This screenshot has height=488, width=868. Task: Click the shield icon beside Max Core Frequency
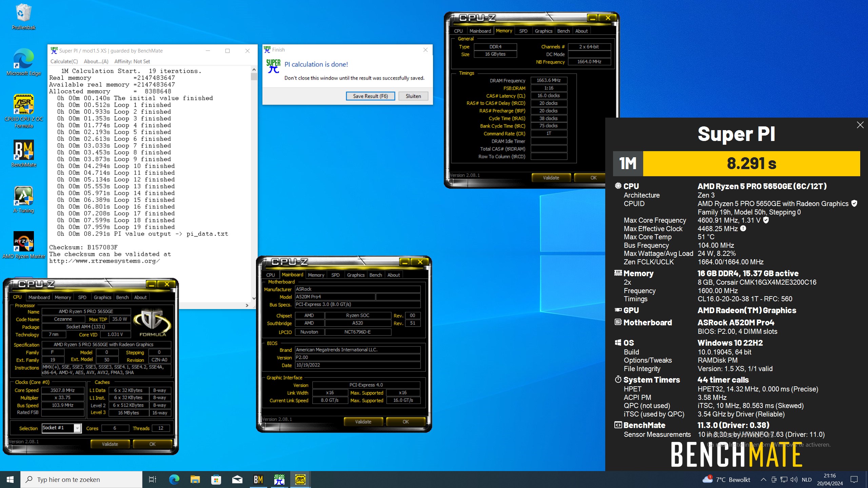[x=766, y=220]
